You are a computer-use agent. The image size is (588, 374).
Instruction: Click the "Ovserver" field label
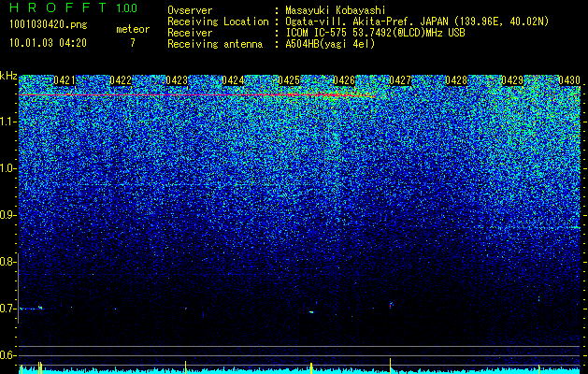tap(190, 10)
